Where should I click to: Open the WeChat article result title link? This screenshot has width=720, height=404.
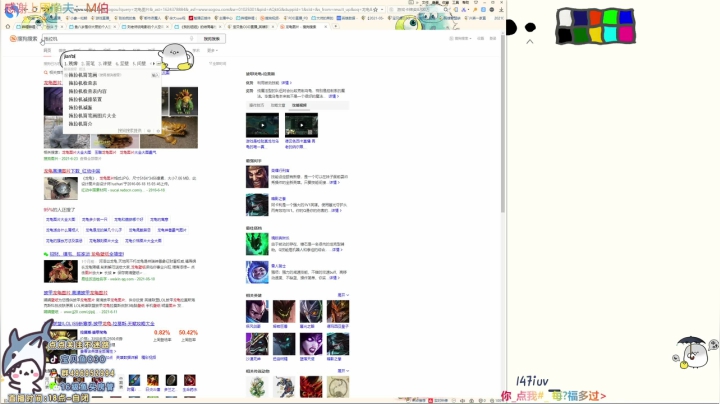87,254
